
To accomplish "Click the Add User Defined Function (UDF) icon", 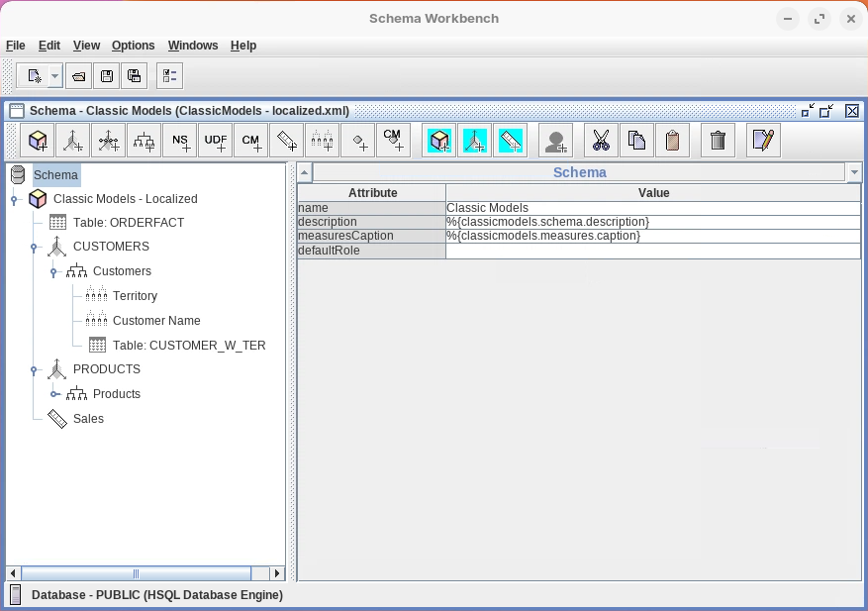I will (216, 141).
